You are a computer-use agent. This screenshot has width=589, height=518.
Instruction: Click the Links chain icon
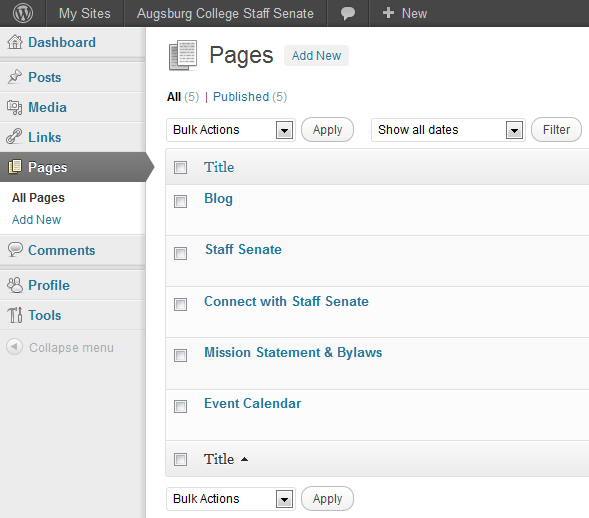(x=14, y=137)
